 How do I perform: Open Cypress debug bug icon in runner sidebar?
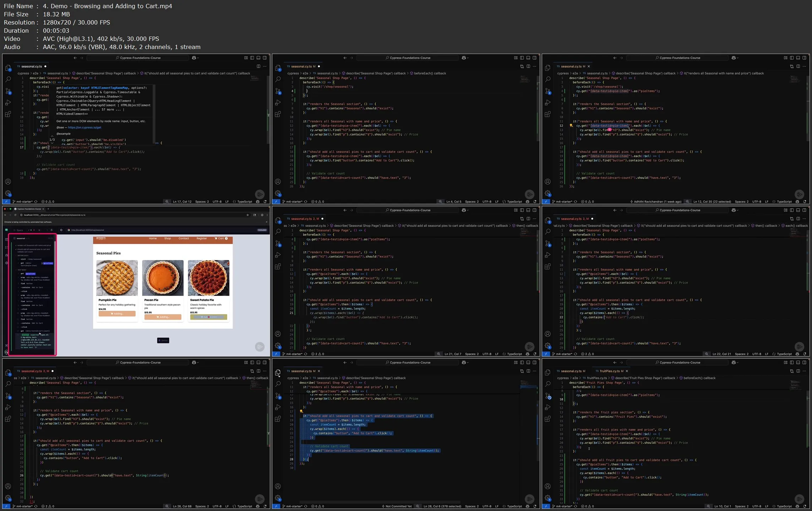[6, 255]
